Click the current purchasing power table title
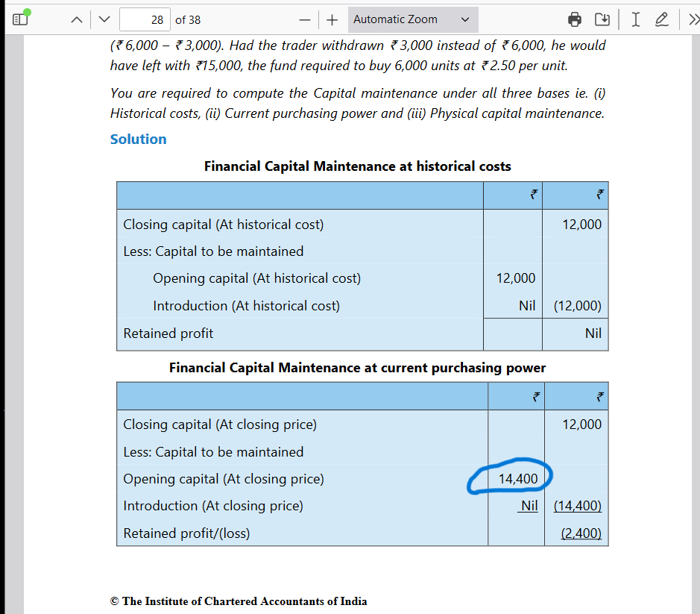 point(357,368)
